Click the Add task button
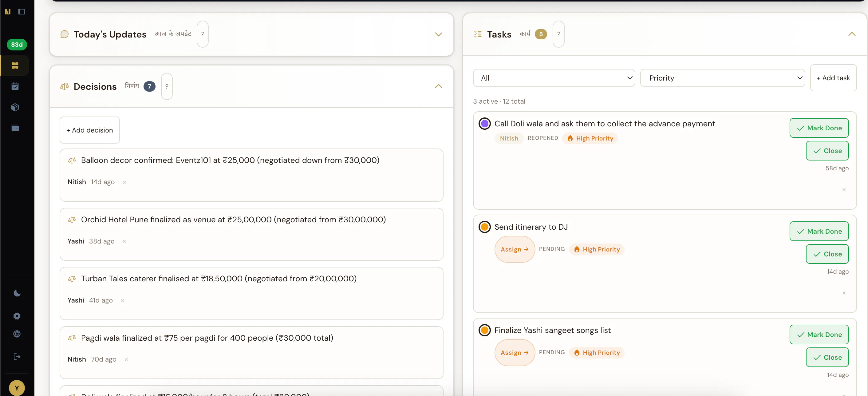The image size is (868, 396). coord(833,78)
